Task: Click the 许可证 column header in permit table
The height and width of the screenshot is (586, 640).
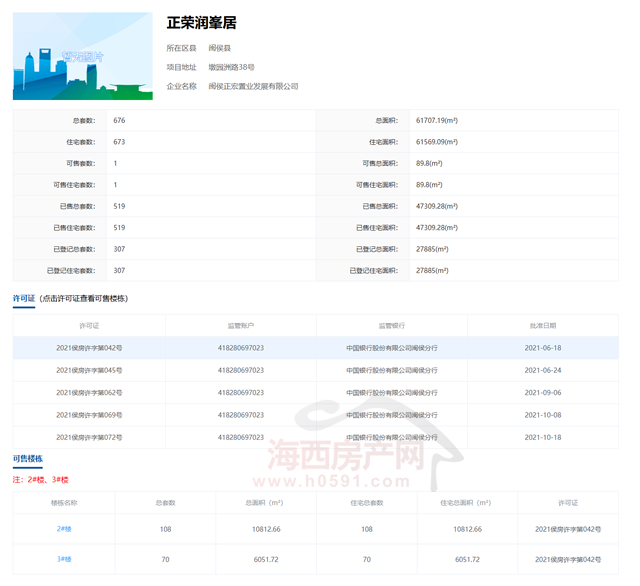Action: pyautogui.click(x=89, y=326)
